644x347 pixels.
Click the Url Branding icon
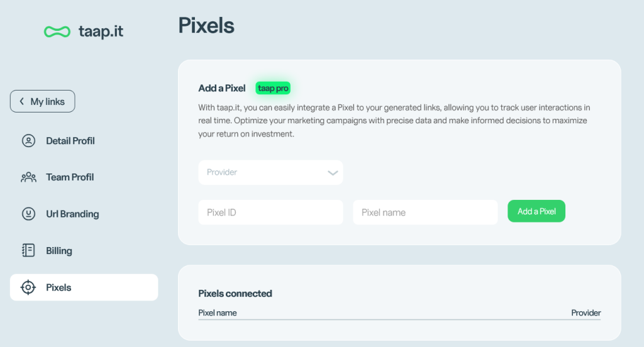[28, 214]
